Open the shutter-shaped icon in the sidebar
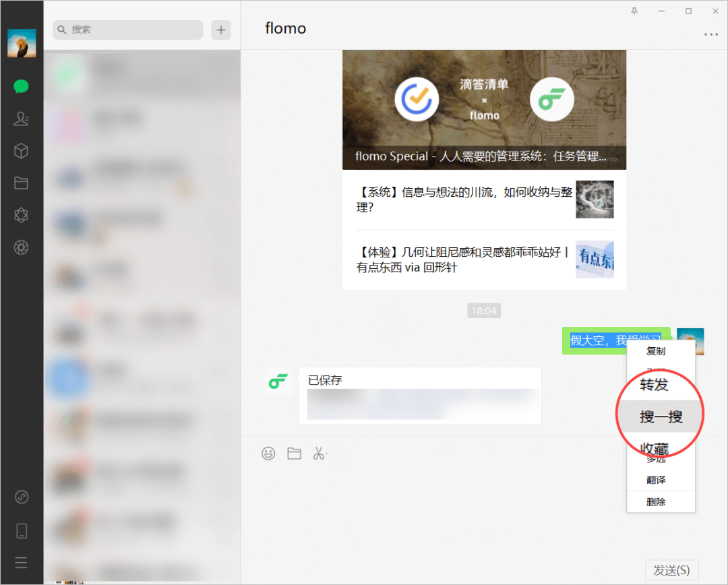This screenshot has width=728, height=585. click(x=22, y=247)
